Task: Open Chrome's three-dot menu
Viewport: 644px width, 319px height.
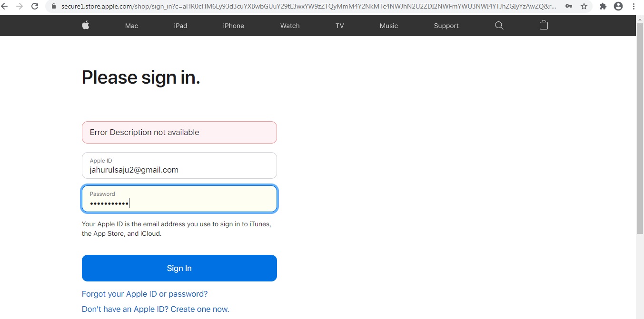Action: [634, 6]
